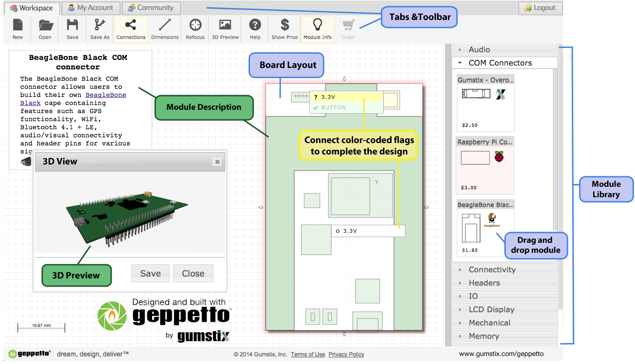The image size is (635, 364).
Task: Click the yellow 3.3V requirement flag
Action: pyautogui.click(x=346, y=97)
